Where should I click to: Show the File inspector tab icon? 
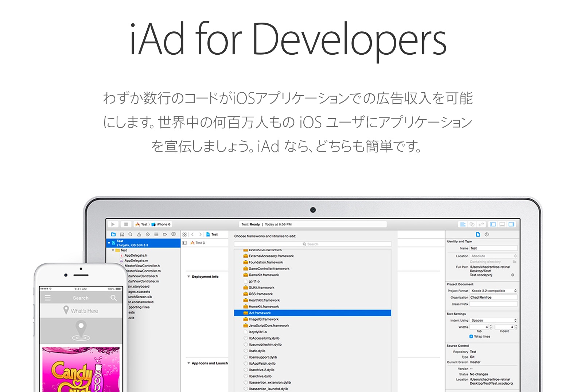478,234
